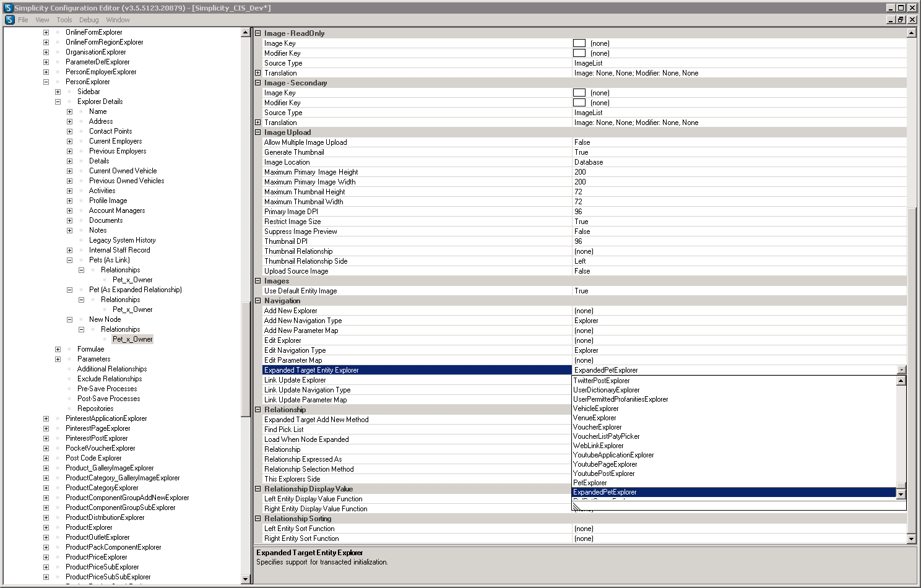Open the Expanded Target Entity Explorer dropdown arrow

901,370
